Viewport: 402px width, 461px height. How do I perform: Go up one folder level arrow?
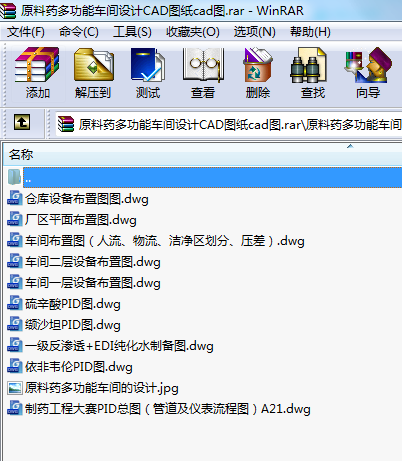(x=22, y=122)
